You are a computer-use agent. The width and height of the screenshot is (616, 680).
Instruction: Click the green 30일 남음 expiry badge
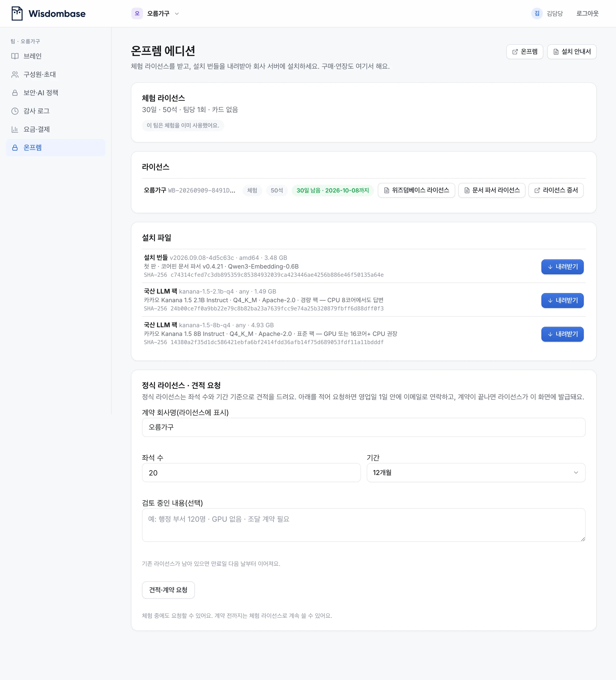click(333, 190)
